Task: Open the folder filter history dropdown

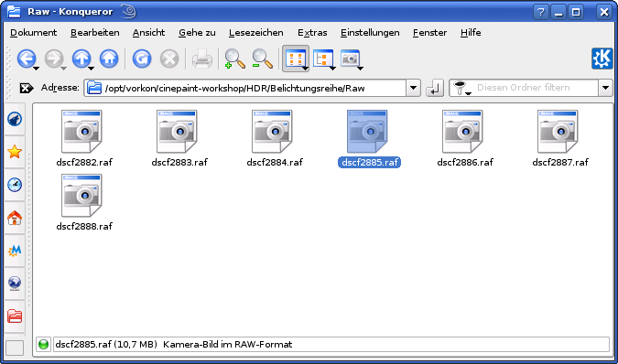Action: (x=606, y=88)
